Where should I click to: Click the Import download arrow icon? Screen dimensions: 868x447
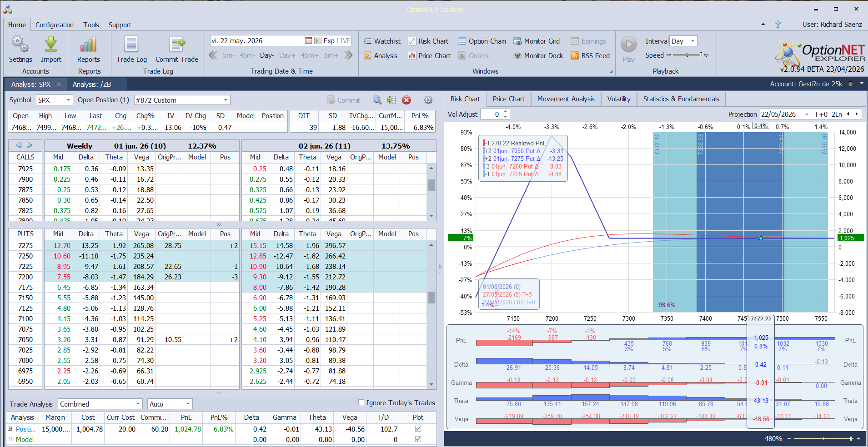pos(51,44)
